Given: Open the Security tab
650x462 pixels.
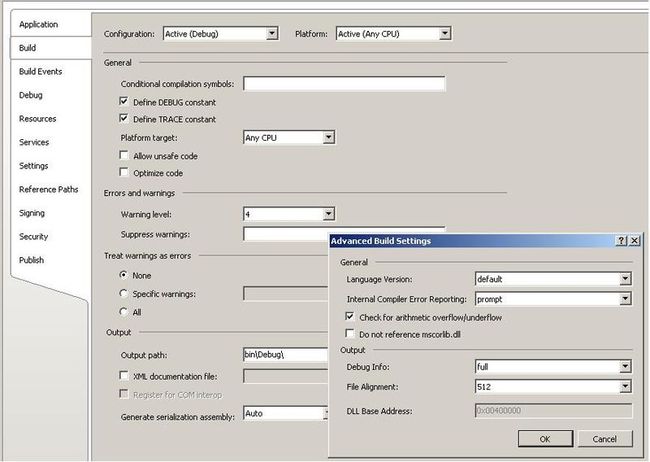Looking at the screenshot, I should [x=34, y=237].
